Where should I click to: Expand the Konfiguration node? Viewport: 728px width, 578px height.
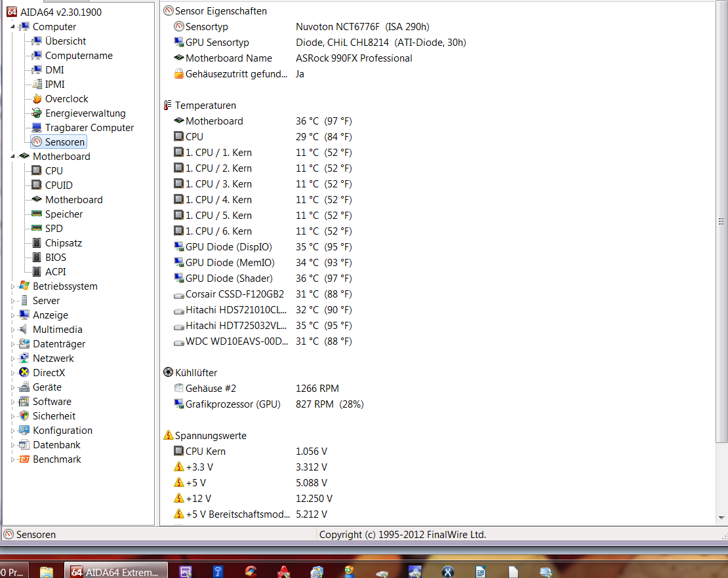point(12,431)
